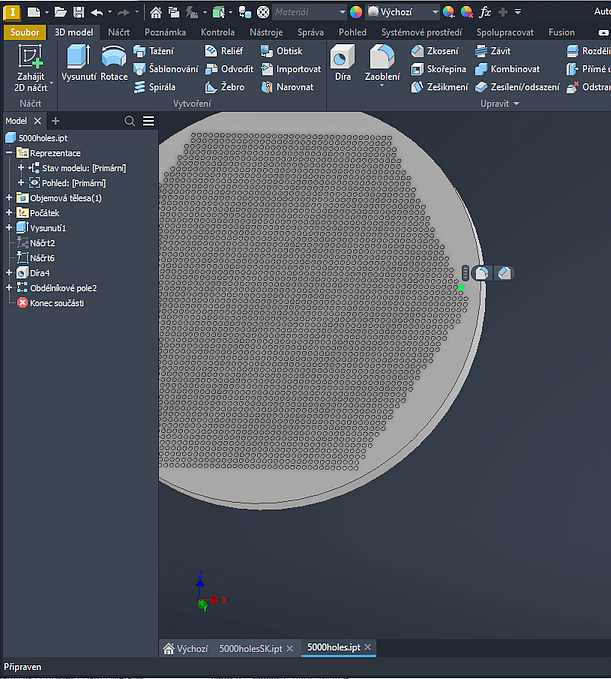Switch to the 5000holesSK.ipt document tab
Viewport: 611px width, 679px height.
tap(250, 648)
